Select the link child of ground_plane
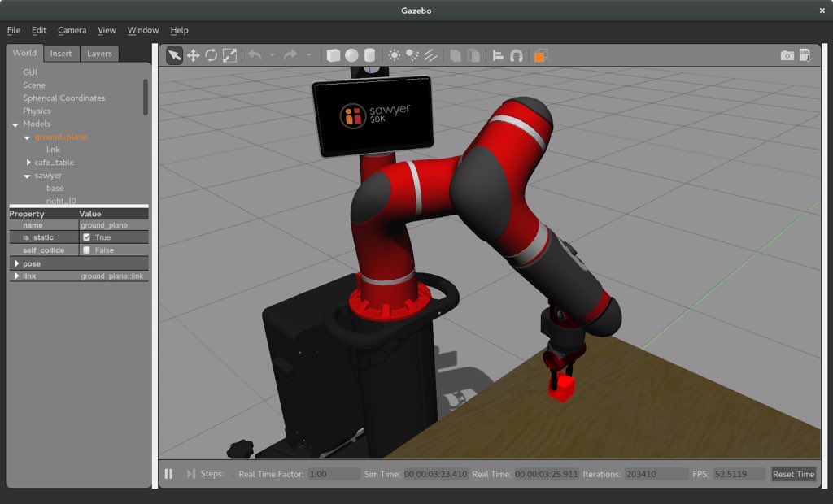Viewport: 833px width, 504px height. click(53, 150)
